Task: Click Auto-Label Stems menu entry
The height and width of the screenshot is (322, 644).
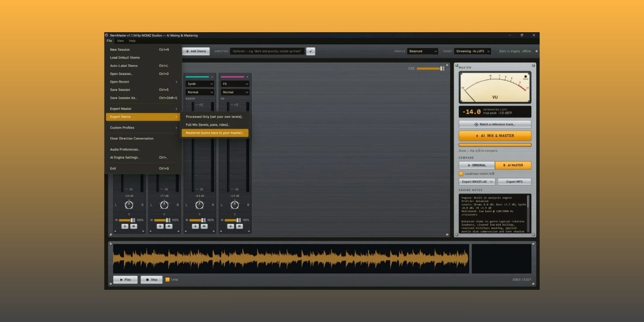Action: pyautogui.click(x=144, y=65)
